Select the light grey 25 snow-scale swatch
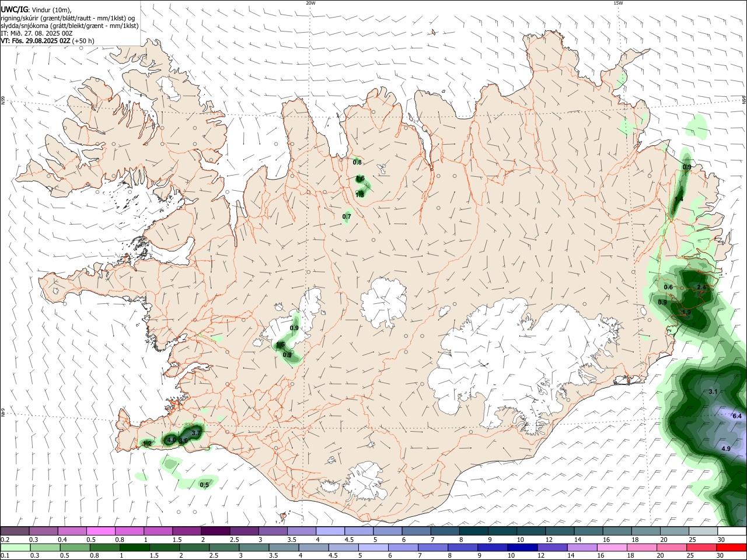 [x=703, y=531]
